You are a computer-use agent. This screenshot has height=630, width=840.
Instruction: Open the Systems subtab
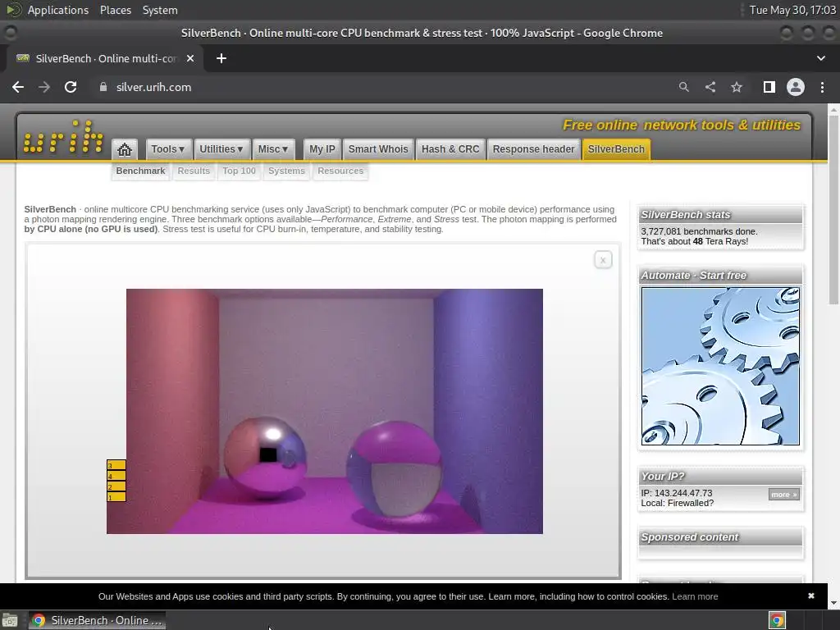[x=286, y=171]
